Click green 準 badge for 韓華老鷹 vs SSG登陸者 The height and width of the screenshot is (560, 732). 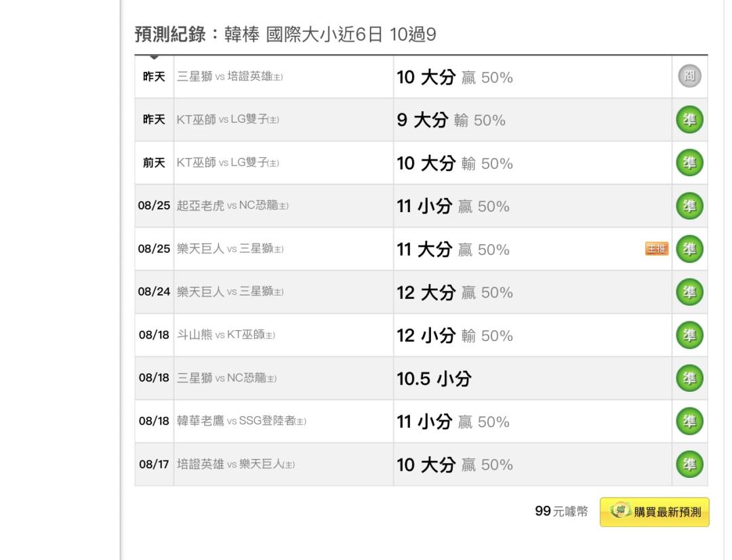click(689, 421)
